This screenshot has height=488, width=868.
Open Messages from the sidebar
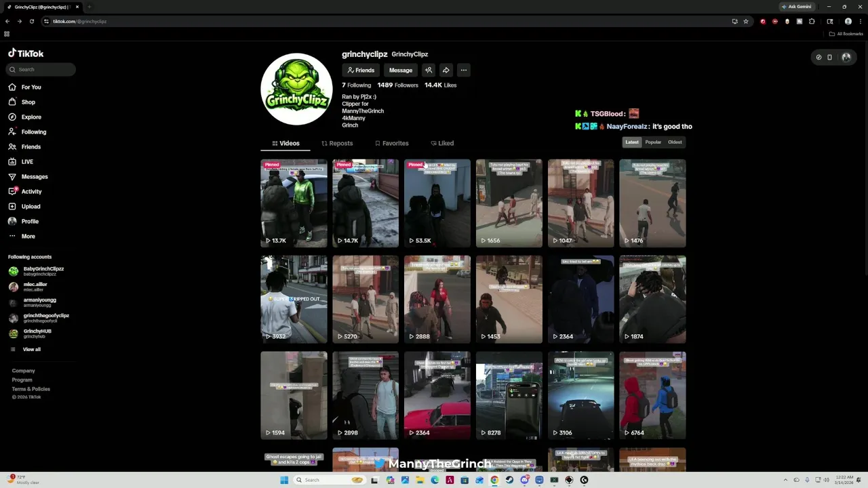28,176
